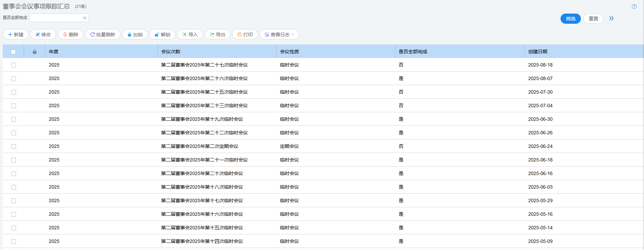644x250 pixels.
Task: Expand more filters with double chevron
Action: (611, 19)
